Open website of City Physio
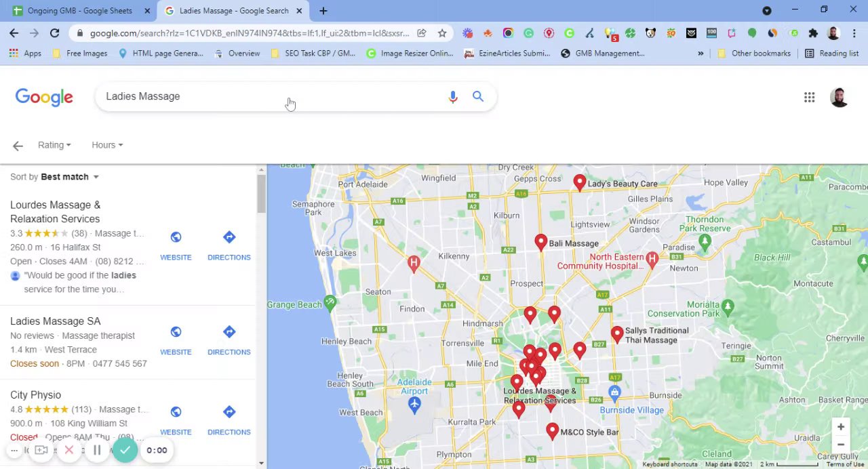The height and width of the screenshot is (469, 868). [176, 420]
